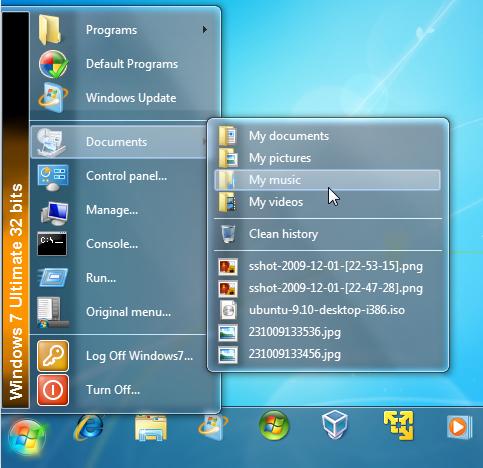Click the Default Programs shield icon
The width and height of the screenshot is (483, 468).
53,64
